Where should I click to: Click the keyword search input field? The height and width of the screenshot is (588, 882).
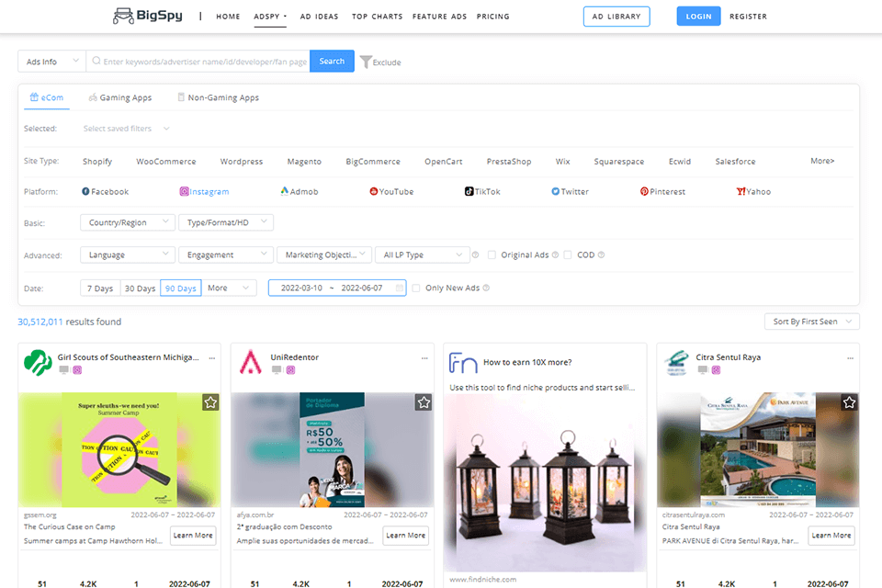[198, 62]
